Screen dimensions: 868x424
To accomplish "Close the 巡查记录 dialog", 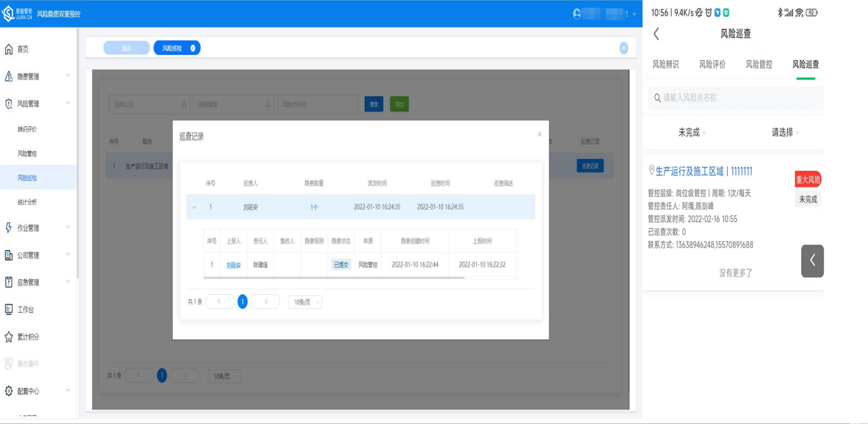I will [539, 134].
